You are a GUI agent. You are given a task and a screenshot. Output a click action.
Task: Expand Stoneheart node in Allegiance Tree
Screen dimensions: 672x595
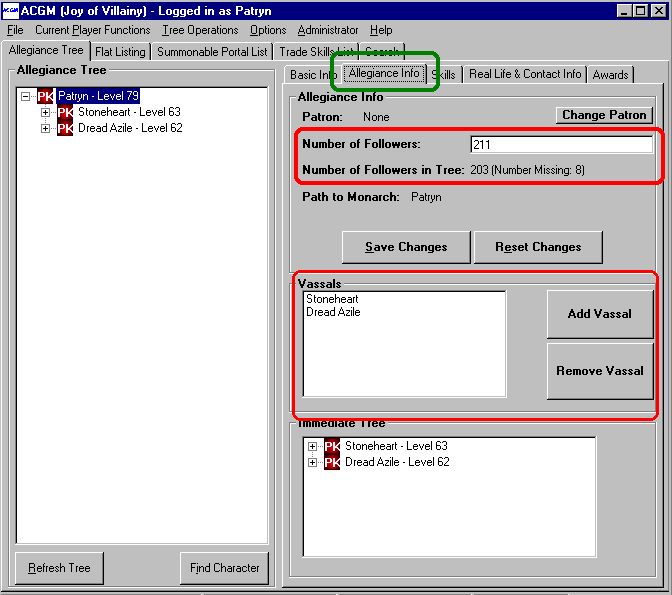coord(45,113)
